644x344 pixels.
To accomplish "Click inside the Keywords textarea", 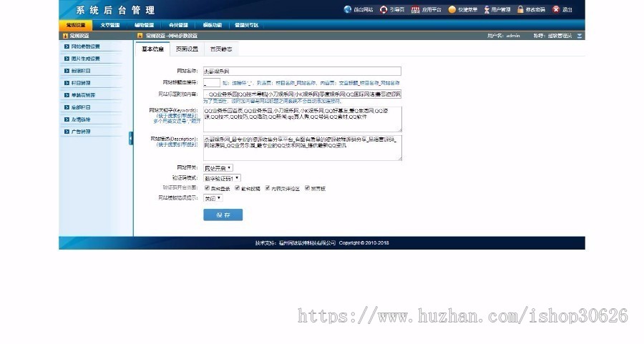I will (303, 119).
